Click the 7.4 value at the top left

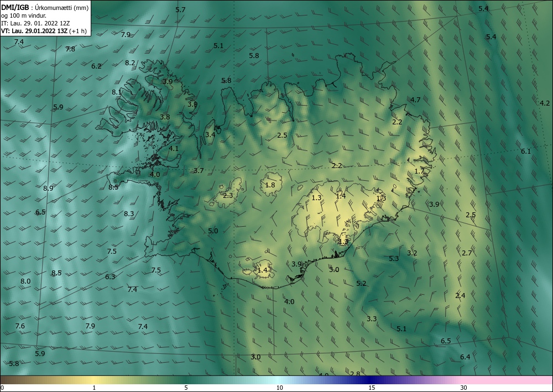click(19, 42)
